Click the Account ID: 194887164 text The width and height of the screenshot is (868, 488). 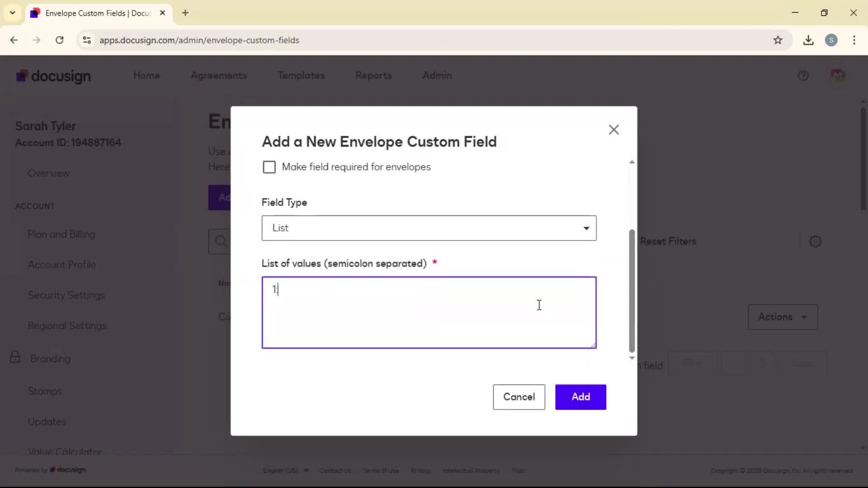68,143
